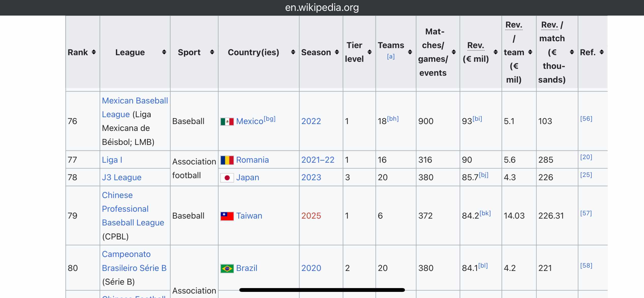Sort by Matches/games/events column arrows
The height and width of the screenshot is (298, 644).
(x=454, y=52)
